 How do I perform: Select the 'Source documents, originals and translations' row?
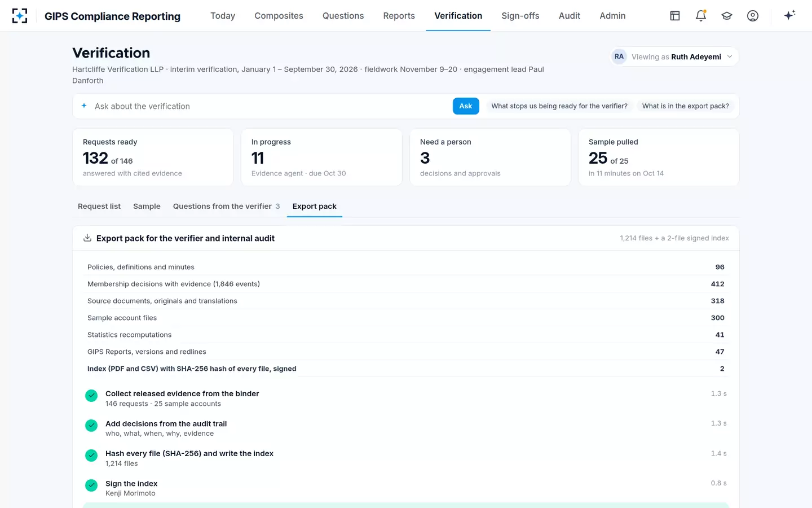tap(406, 301)
